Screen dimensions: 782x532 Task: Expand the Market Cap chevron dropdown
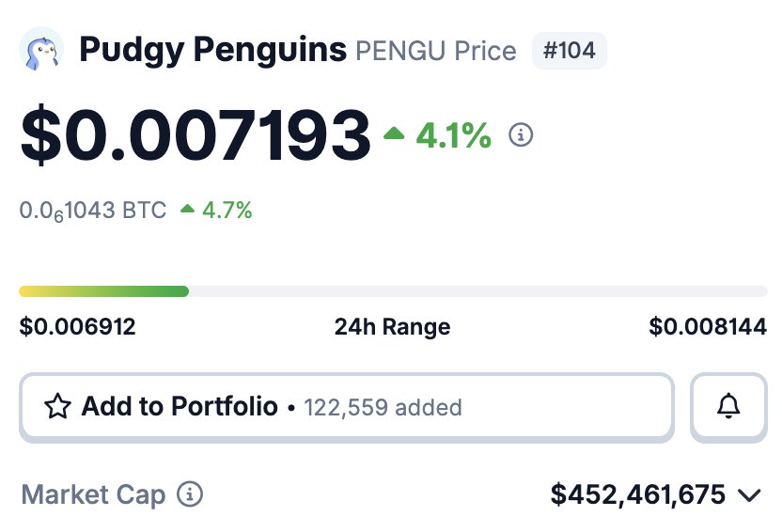(x=749, y=495)
